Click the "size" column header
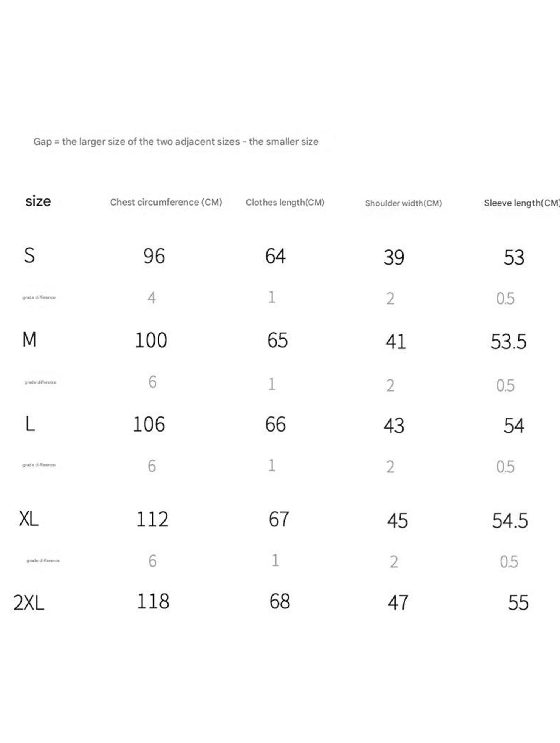The width and height of the screenshot is (560, 743). click(x=38, y=201)
